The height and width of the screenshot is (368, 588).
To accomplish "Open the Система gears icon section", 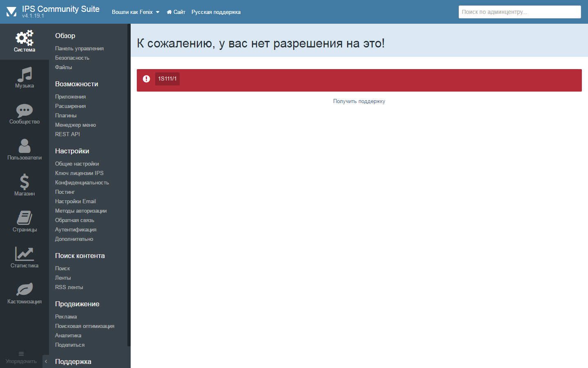I will [24, 42].
